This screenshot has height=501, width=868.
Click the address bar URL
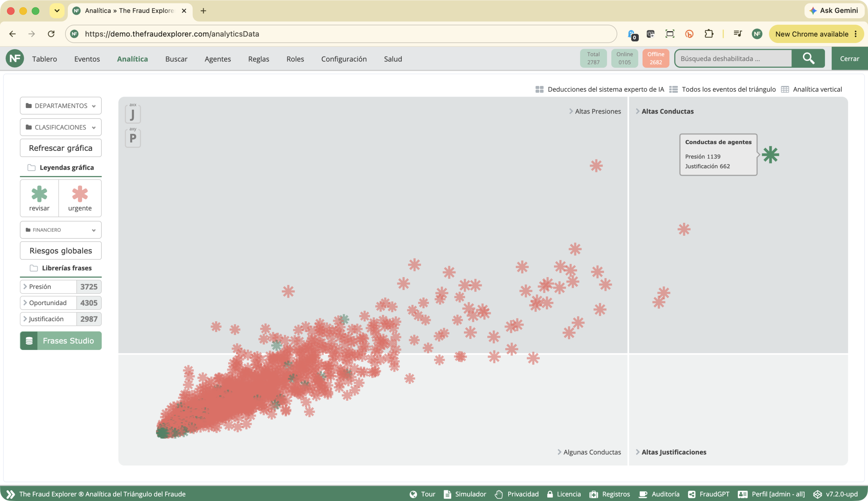172,34
